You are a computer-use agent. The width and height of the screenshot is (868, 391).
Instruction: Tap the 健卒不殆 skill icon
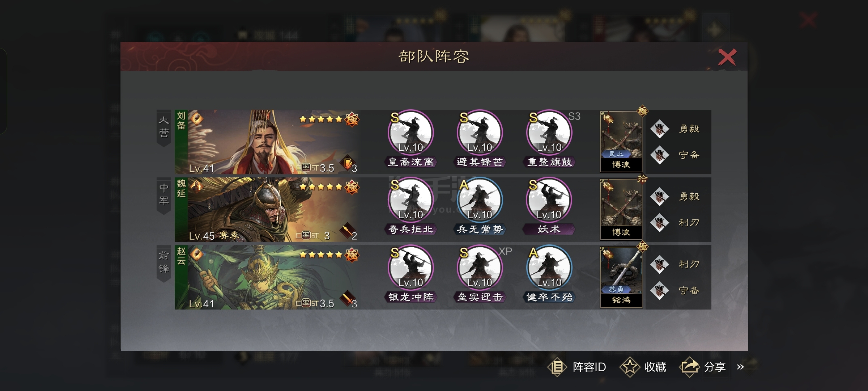[x=549, y=268]
